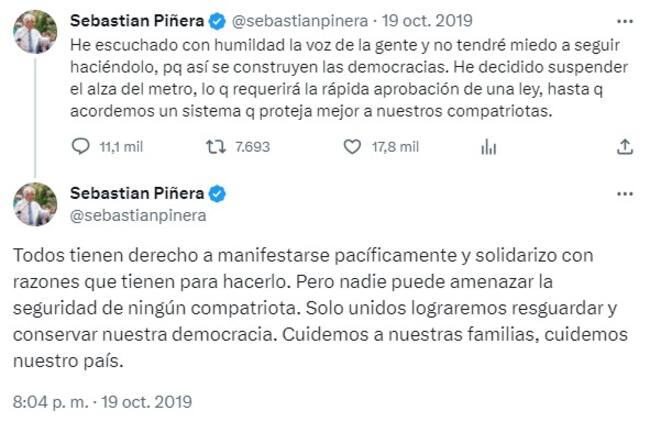Click the reply speech bubble icon
Image resolution: width=650 pixels, height=422 pixels.
tap(83, 147)
